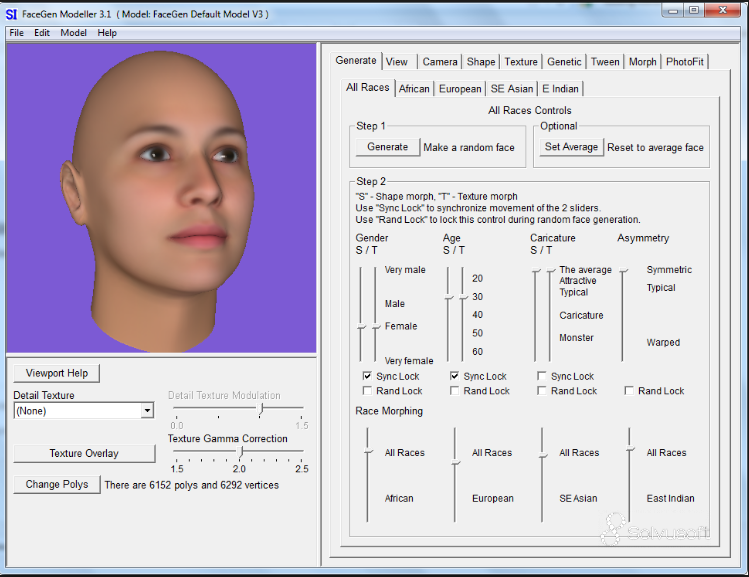Viewport: 749px width, 577px height.
Task: Open the File menu
Action: [16, 32]
